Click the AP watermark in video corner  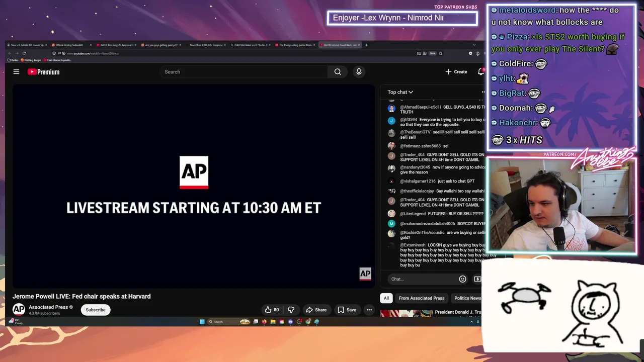(x=365, y=274)
